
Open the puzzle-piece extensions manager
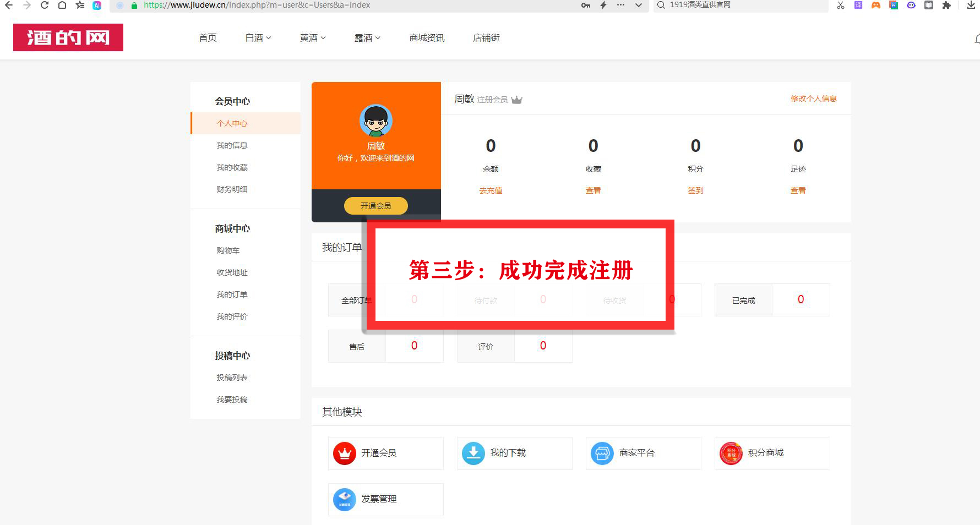point(946,5)
